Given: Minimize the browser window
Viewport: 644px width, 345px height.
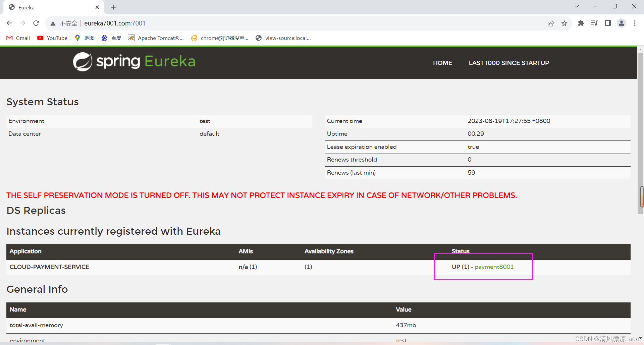Looking at the screenshot, I should coord(596,6).
